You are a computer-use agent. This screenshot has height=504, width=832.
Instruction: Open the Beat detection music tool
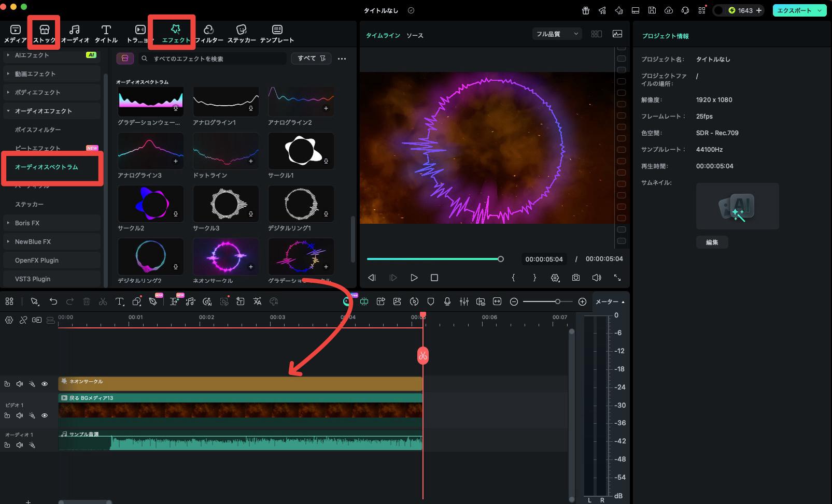coord(190,301)
